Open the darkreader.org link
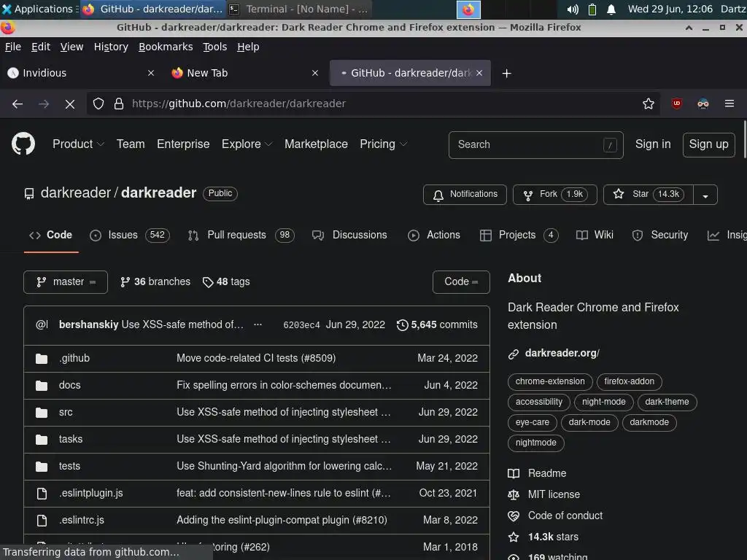Image resolution: width=747 pixels, height=560 pixels. [562, 354]
